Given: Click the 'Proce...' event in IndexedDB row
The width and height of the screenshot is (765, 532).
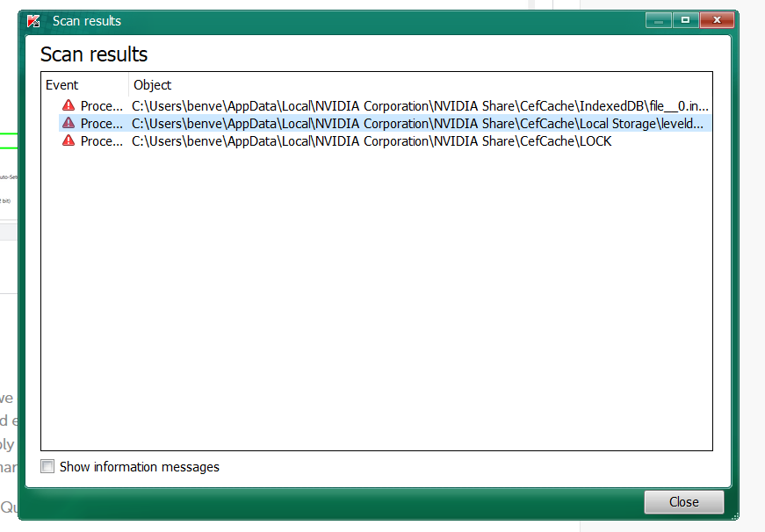Looking at the screenshot, I should [x=102, y=106].
